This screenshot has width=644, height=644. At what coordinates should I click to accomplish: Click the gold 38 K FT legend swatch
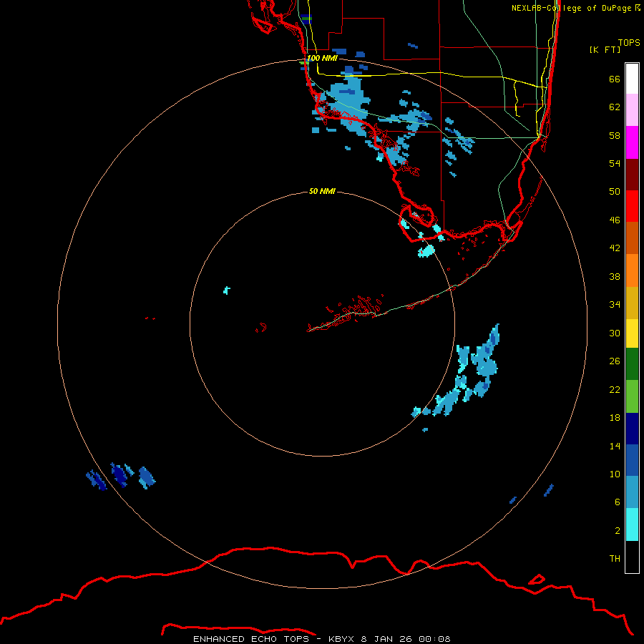pyautogui.click(x=632, y=302)
